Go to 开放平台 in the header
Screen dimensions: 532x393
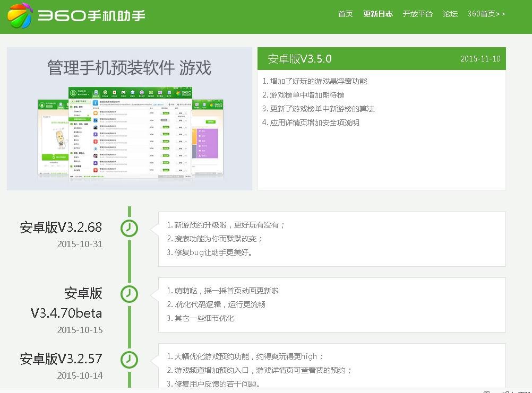point(418,14)
